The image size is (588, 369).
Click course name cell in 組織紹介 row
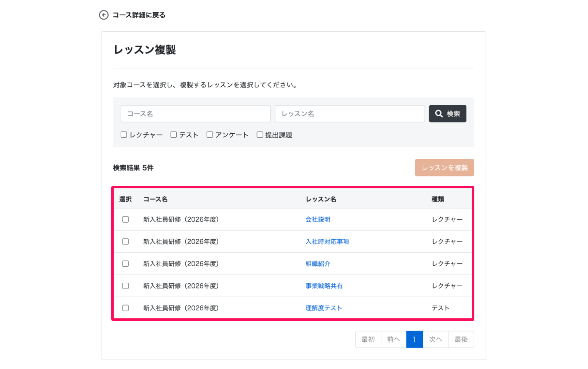pos(181,264)
